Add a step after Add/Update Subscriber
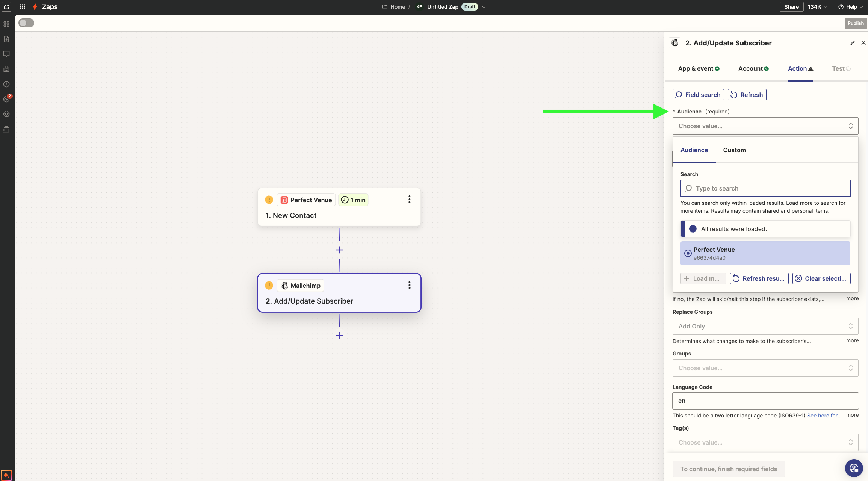 [x=339, y=336]
